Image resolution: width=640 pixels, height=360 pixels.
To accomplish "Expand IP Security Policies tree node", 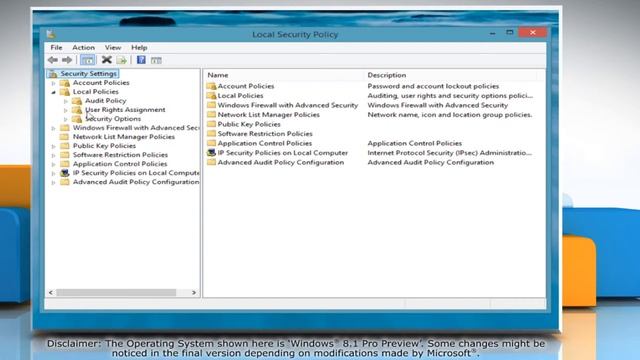I will point(53,173).
